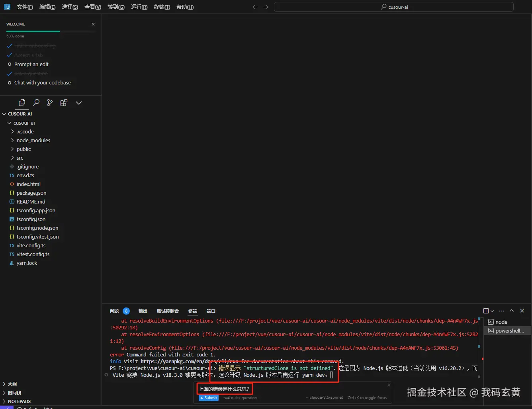Click the blue Submit button

(x=209, y=398)
